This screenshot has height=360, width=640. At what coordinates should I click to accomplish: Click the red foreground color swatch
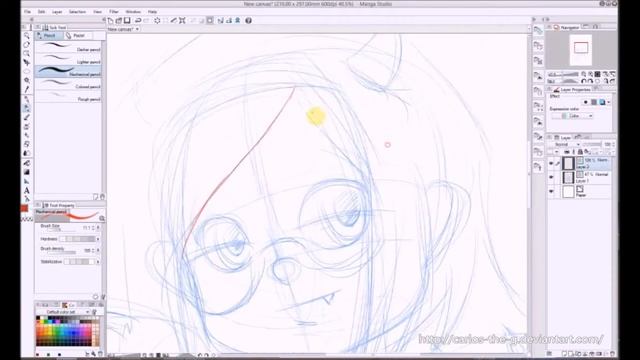coord(25,209)
